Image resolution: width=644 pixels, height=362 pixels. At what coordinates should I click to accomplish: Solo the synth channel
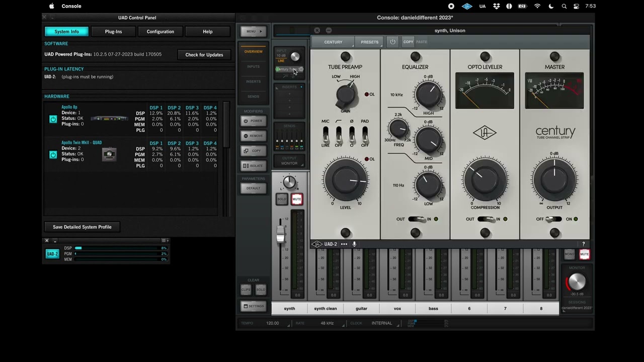(x=282, y=199)
